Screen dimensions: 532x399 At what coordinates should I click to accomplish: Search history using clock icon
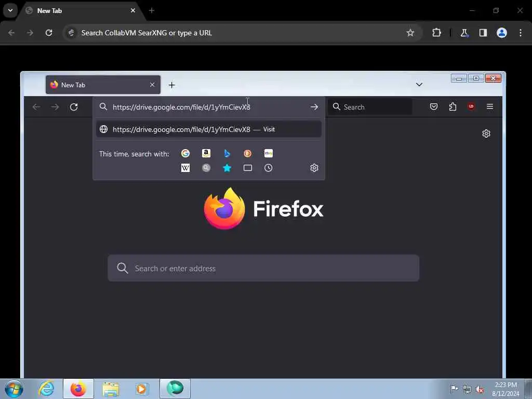269,168
